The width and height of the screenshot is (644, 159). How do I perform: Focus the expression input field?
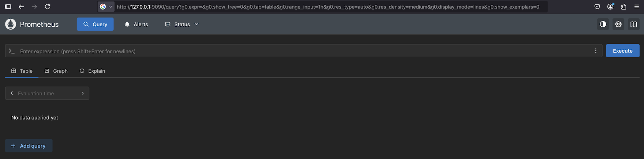tap(304, 51)
